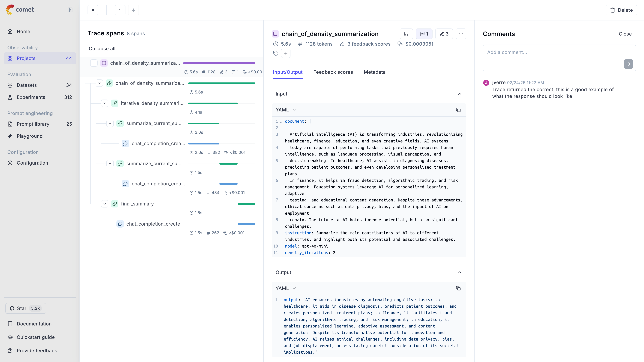Send the comment with the arrow button
Viewport: 644px width, 362px height.
(x=628, y=64)
